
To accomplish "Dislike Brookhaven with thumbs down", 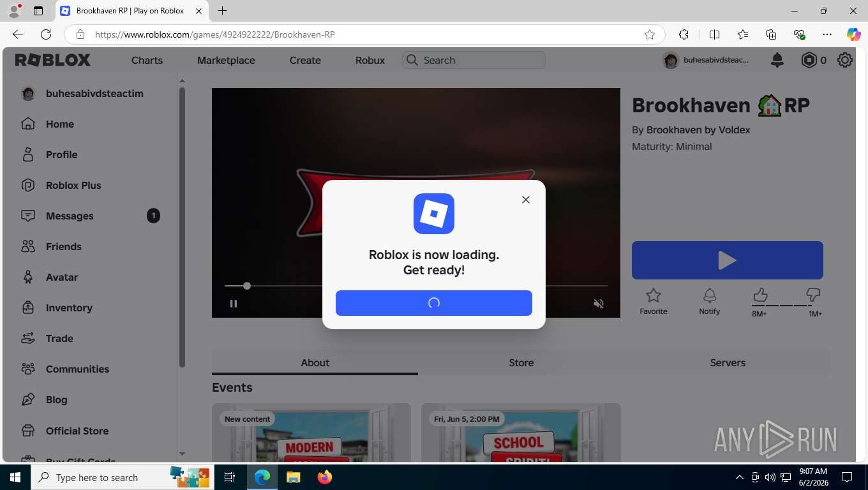I will click(x=813, y=295).
